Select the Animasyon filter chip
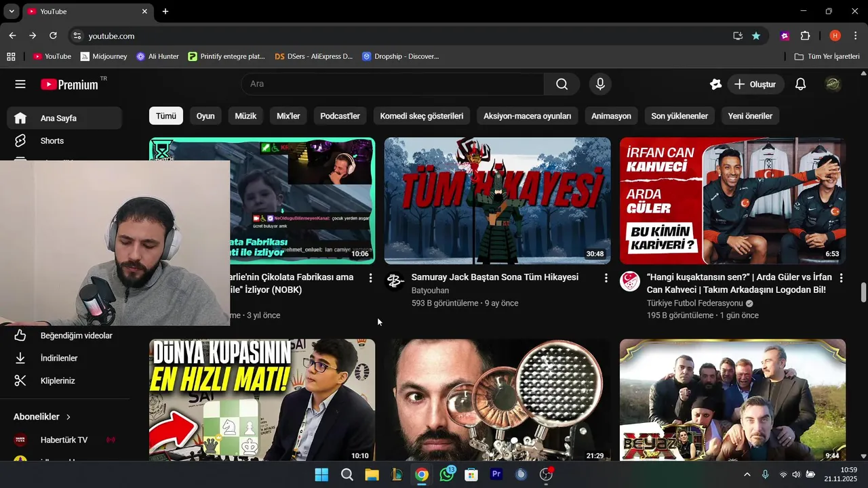The width and height of the screenshot is (868, 488). [611, 116]
